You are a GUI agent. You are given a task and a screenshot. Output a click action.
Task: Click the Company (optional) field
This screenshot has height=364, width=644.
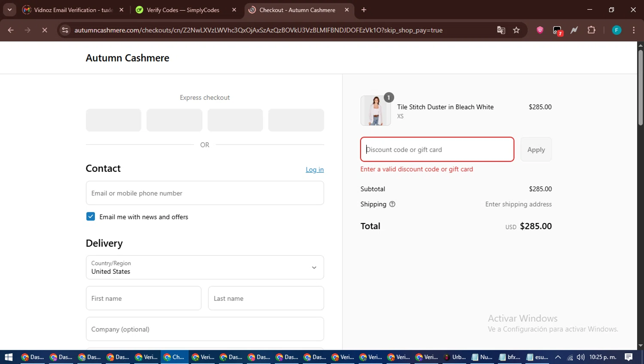pos(205,329)
